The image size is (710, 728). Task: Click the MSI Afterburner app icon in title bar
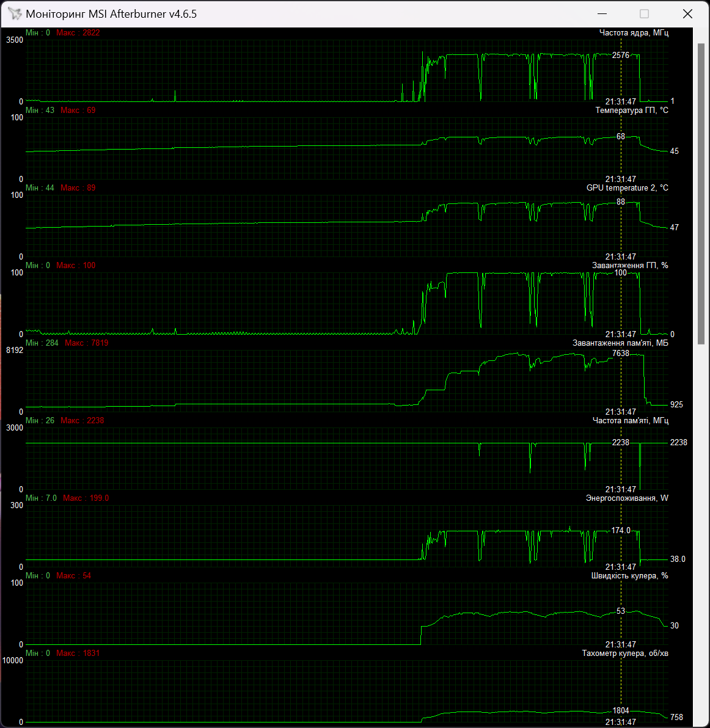point(15,14)
